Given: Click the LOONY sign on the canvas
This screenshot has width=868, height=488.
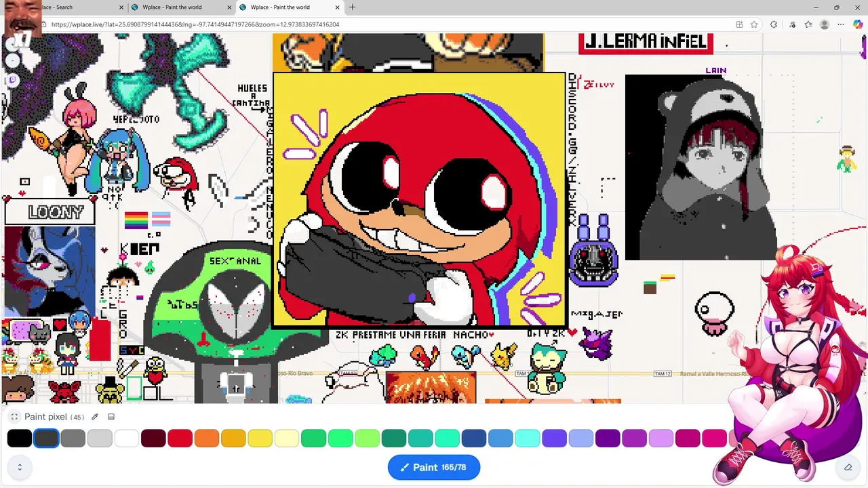Looking at the screenshot, I should point(50,212).
